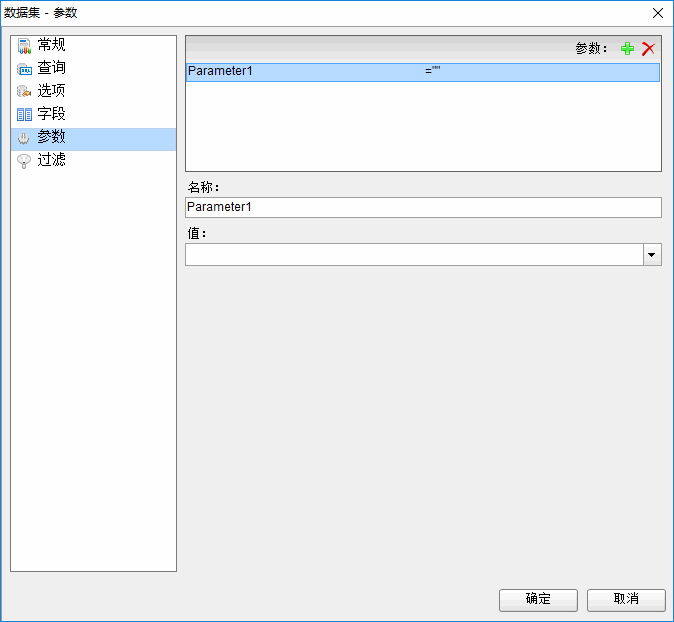Switch to the 查询 page label
674x622 pixels.
[x=52, y=68]
